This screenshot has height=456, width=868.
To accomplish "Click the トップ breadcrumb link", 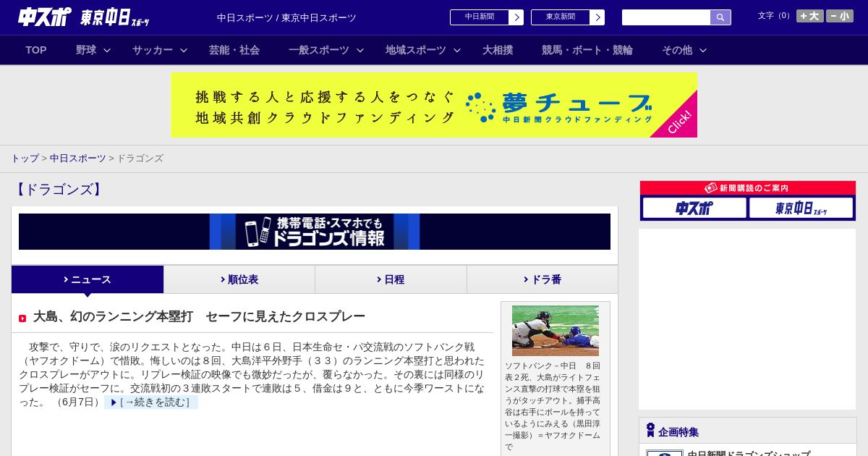I will [x=25, y=158].
